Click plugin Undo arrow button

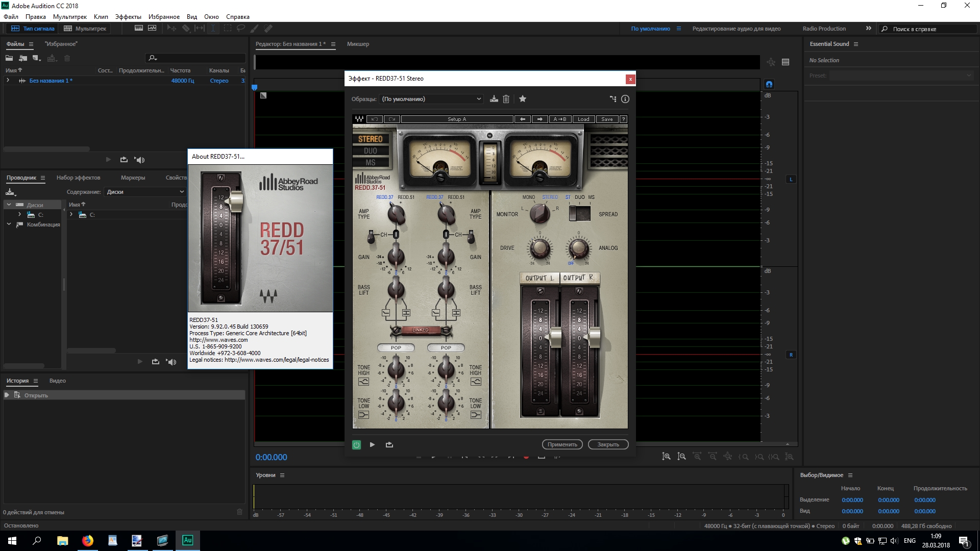(x=375, y=119)
